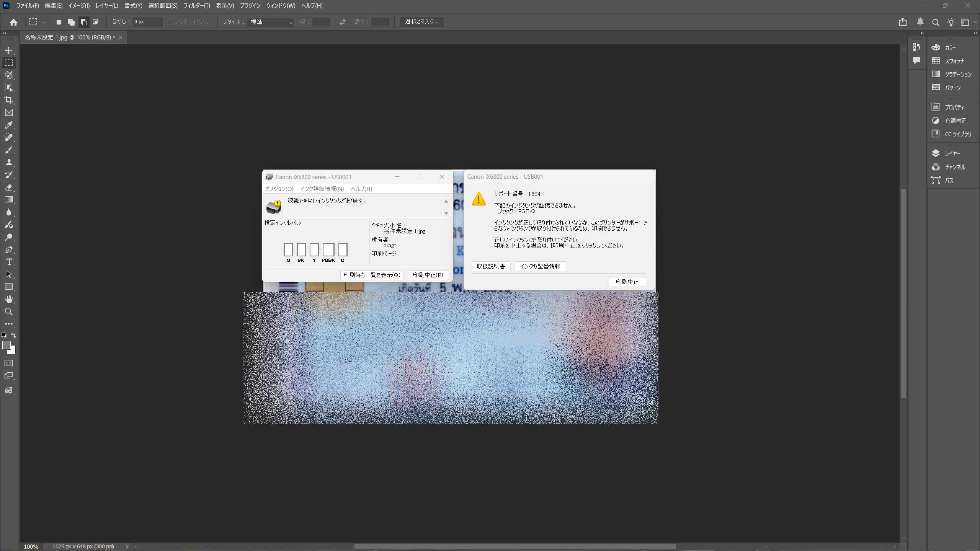Select the Hand tool
This screenshot has height=551, width=980.
pyautogui.click(x=9, y=299)
